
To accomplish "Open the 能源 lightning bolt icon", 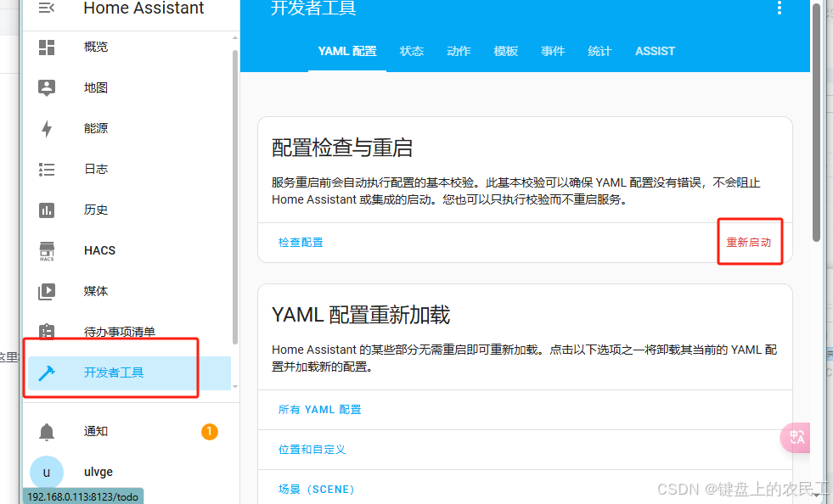I will (x=47, y=128).
